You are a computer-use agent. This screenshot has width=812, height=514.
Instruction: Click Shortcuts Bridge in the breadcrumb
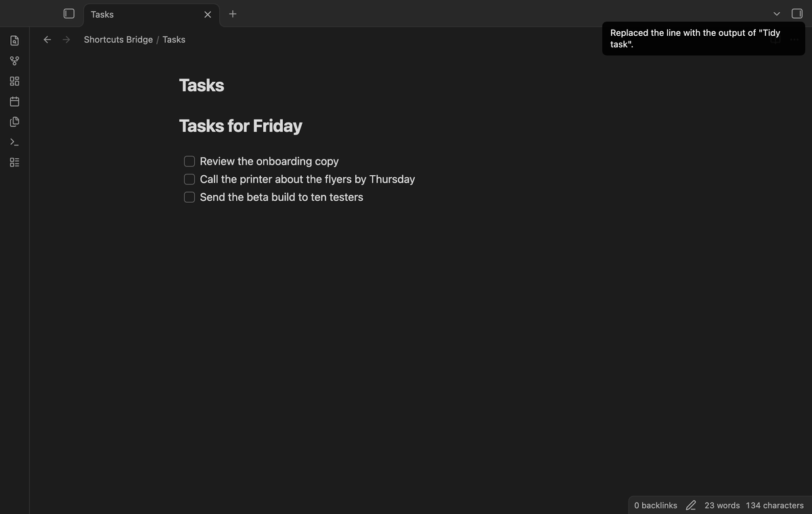coord(118,39)
